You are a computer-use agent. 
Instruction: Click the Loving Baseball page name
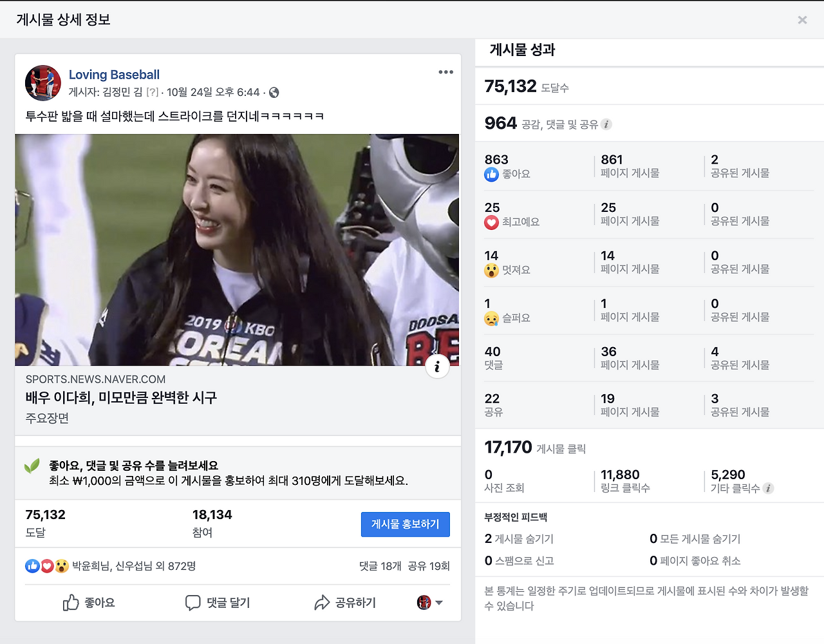114,75
